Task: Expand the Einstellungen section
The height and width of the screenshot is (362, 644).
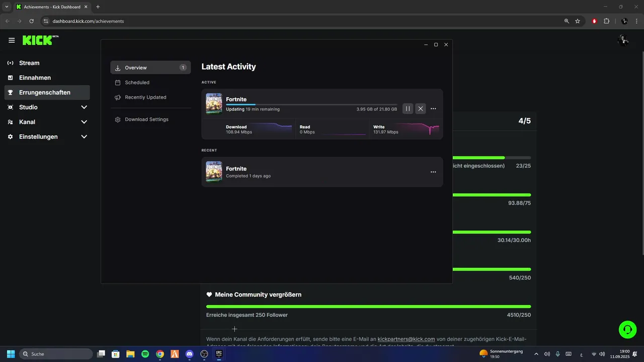Action: 84,137
